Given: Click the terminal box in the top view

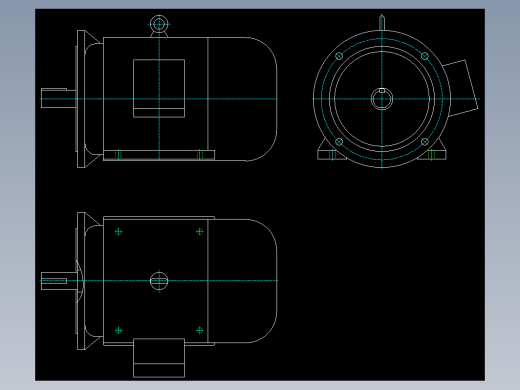Looking at the screenshot, I should pyautogui.click(x=159, y=358).
